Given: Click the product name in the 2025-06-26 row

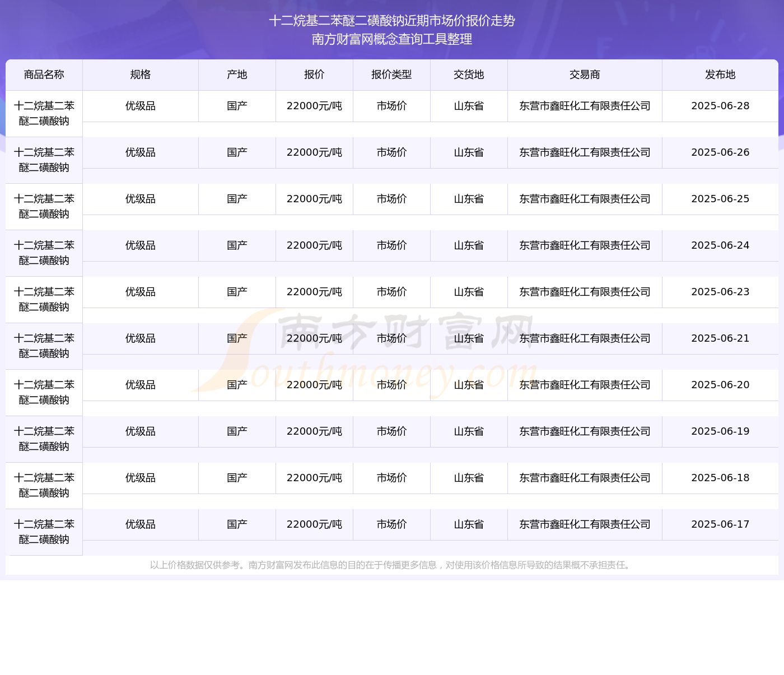Looking at the screenshot, I should click(44, 160).
